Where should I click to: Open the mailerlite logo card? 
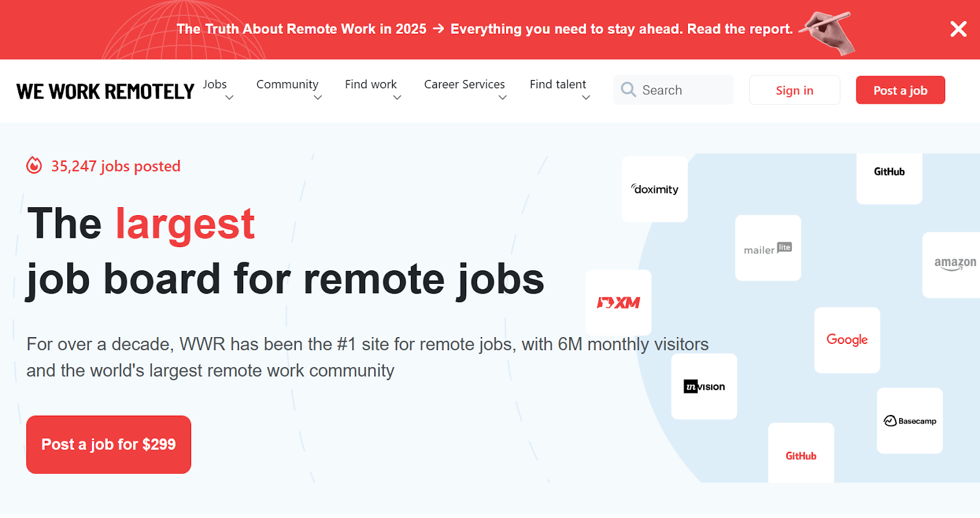768,248
